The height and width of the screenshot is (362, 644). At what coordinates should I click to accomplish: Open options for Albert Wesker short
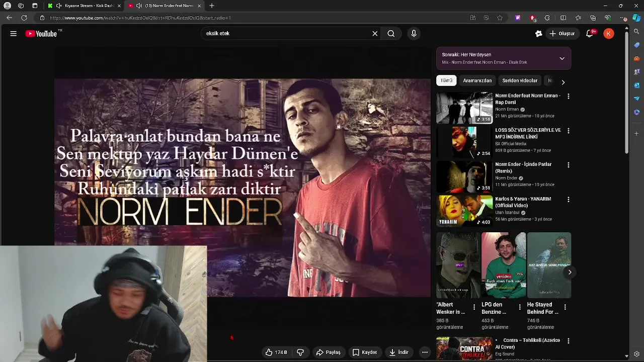474,307
